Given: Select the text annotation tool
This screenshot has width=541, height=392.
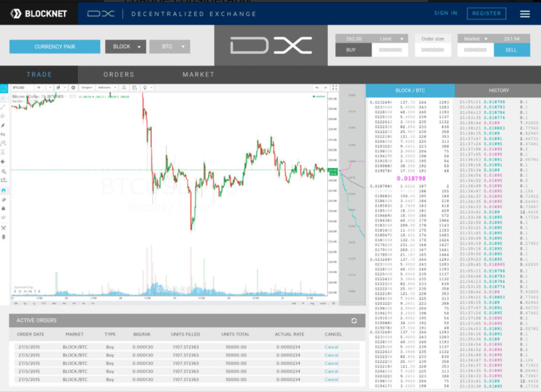Looking at the screenshot, I should pos(4,134).
